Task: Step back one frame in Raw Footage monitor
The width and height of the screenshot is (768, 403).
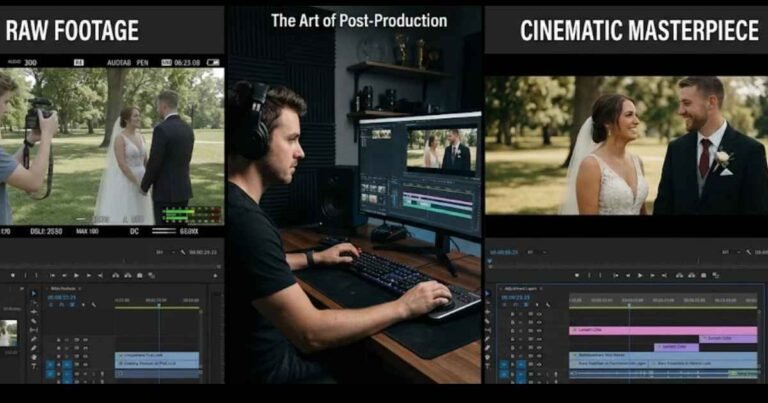Action: click(x=64, y=276)
